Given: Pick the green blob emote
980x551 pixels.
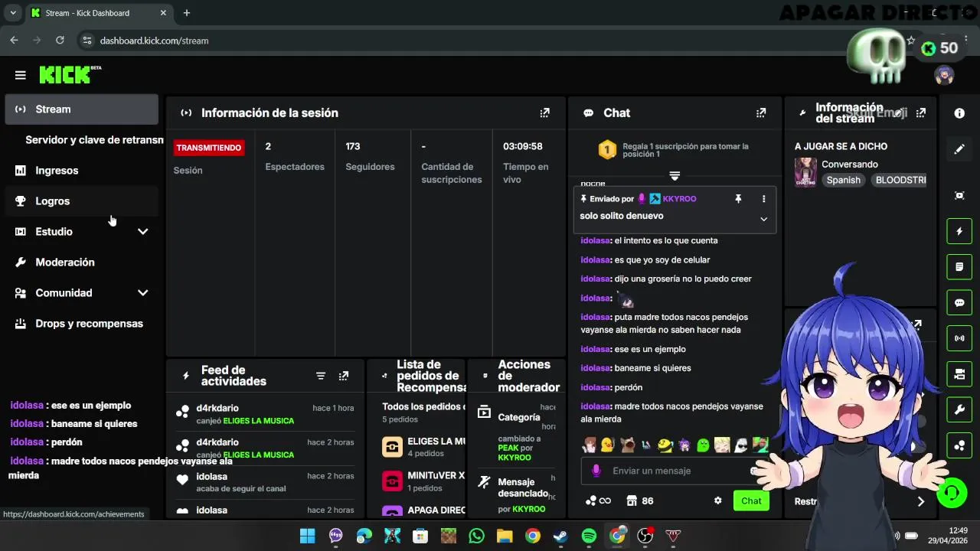Looking at the screenshot, I should (703, 445).
